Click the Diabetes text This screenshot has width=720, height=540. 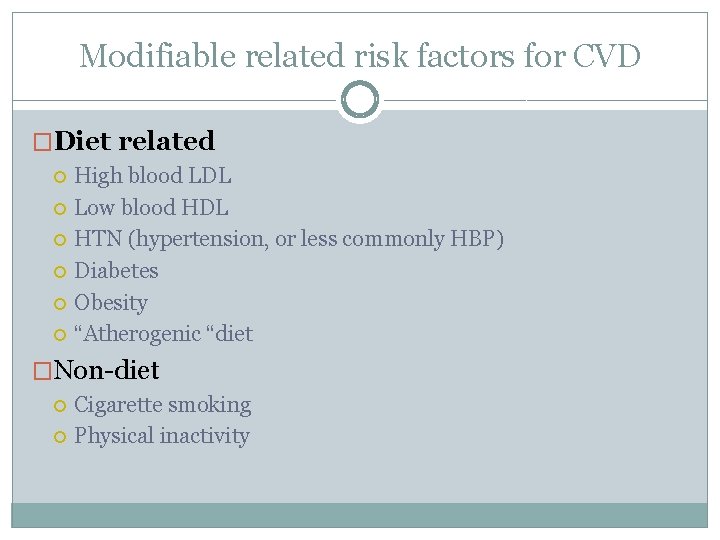tap(116, 270)
